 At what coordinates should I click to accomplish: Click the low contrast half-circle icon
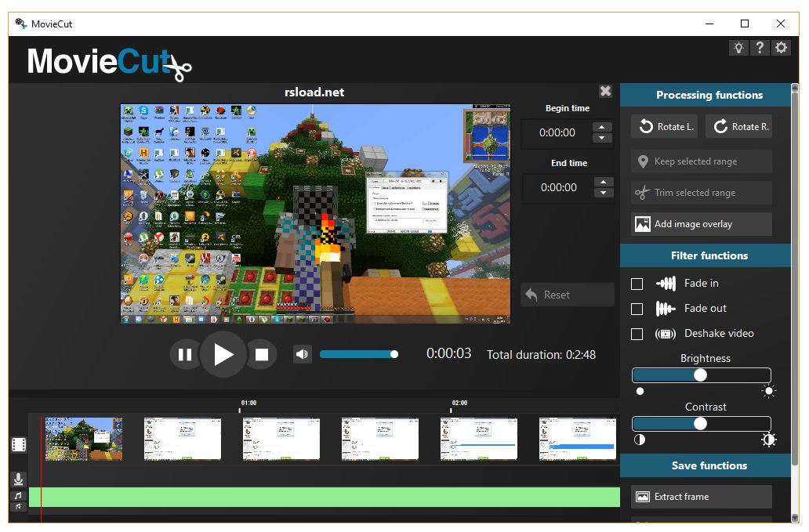coord(639,440)
